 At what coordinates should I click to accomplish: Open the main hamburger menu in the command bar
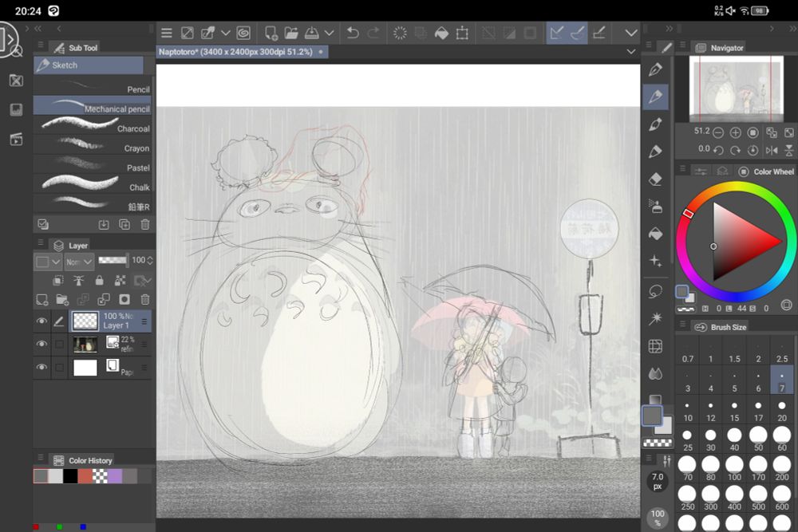coord(167,33)
